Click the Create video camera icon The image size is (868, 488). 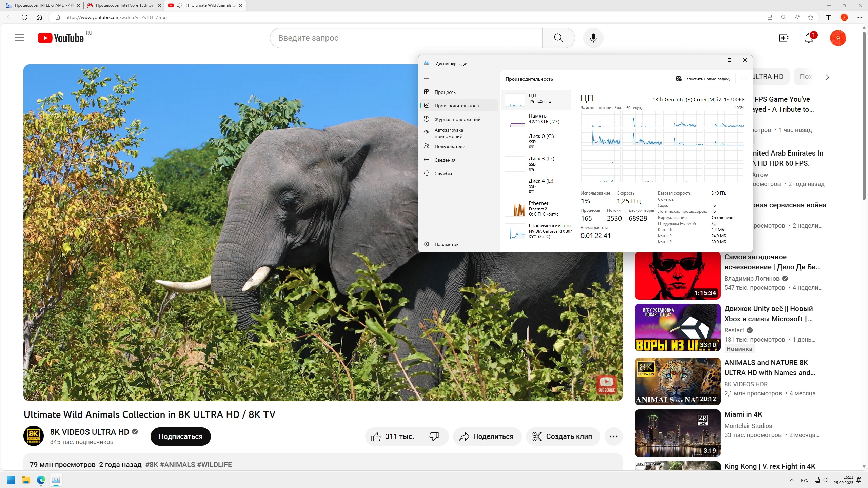click(x=784, y=38)
